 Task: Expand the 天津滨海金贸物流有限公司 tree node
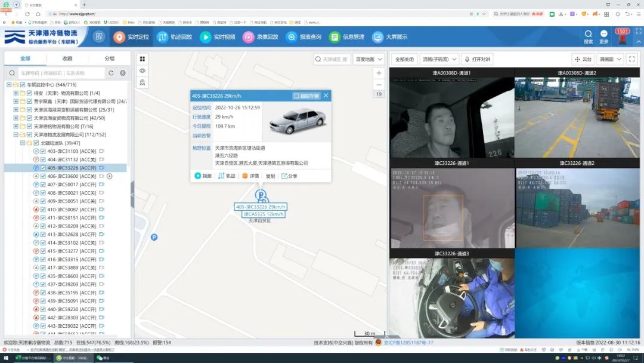[16, 118]
